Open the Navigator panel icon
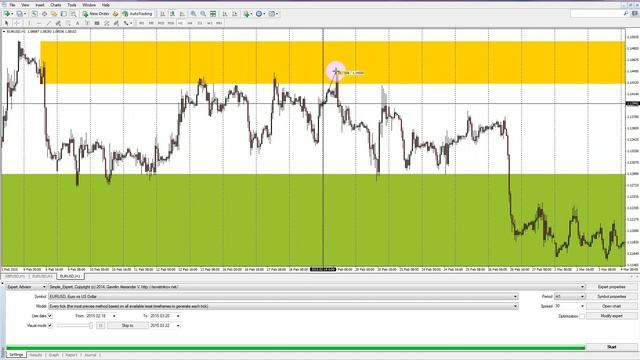 53,14
